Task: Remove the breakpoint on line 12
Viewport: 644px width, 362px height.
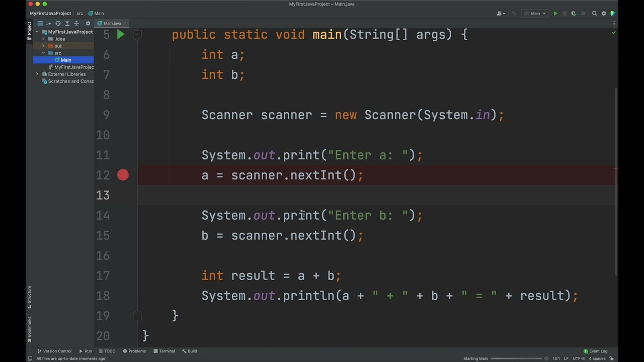Action: (123, 175)
